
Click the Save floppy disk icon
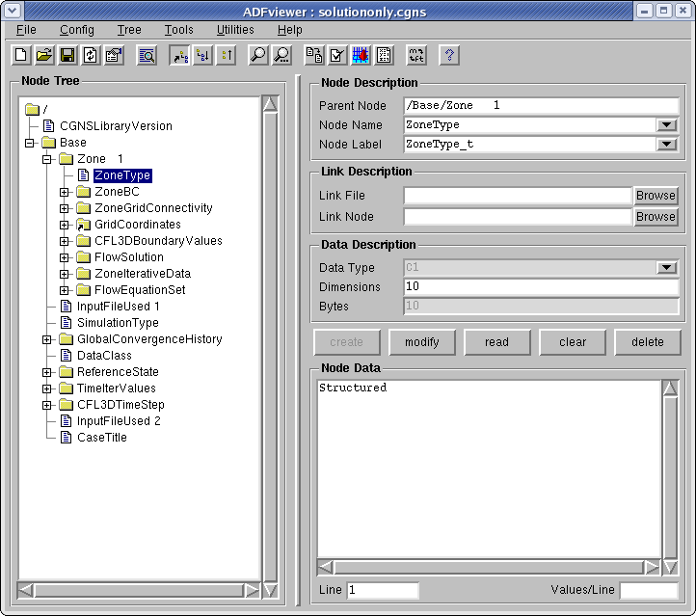(x=67, y=56)
